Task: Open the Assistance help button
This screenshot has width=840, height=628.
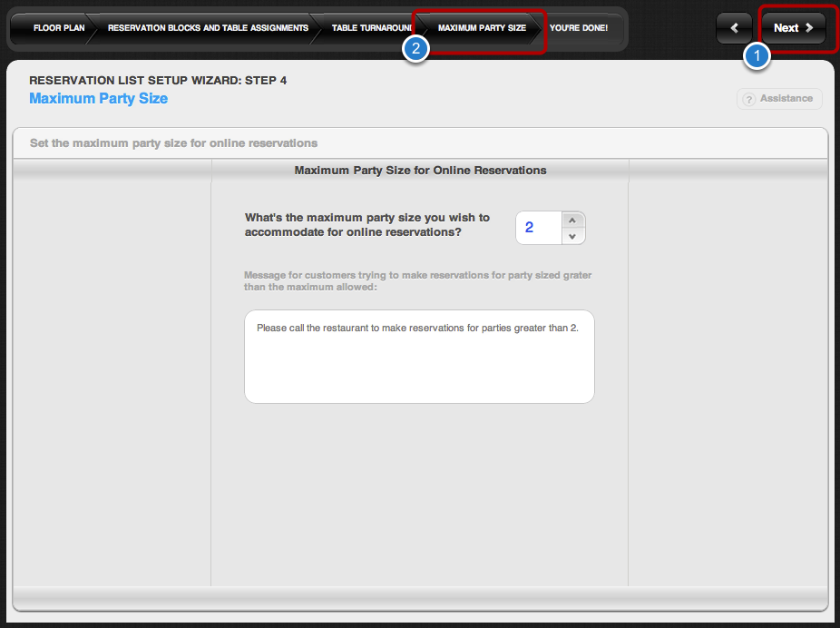Action: pos(779,99)
